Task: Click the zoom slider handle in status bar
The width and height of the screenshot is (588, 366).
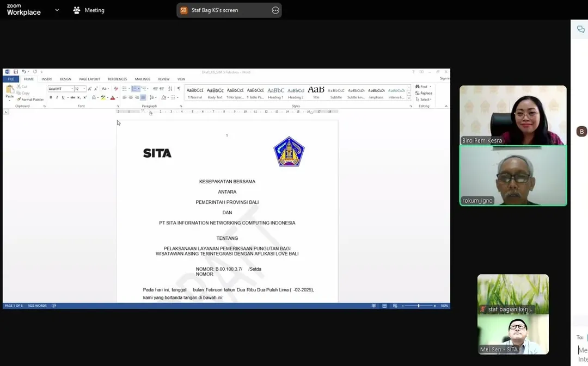Action: [x=419, y=306]
